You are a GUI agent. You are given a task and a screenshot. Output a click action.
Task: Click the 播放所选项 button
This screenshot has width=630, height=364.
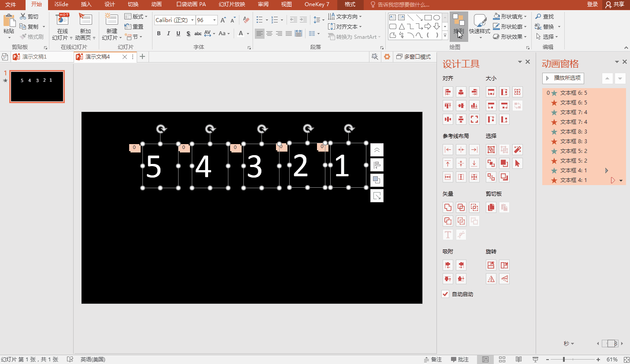pyautogui.click(x=563, y=78)
